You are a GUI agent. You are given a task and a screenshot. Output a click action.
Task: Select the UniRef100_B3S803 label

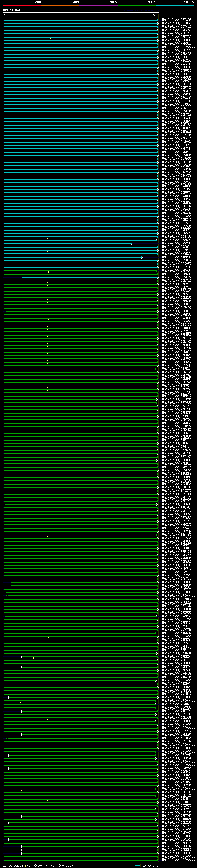(177, 291)
